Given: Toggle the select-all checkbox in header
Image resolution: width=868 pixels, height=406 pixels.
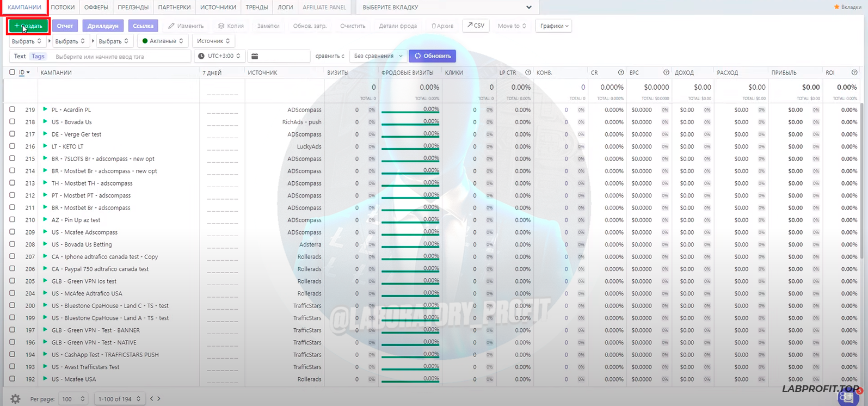Looking at the screenshot, I should click(12, 72).
